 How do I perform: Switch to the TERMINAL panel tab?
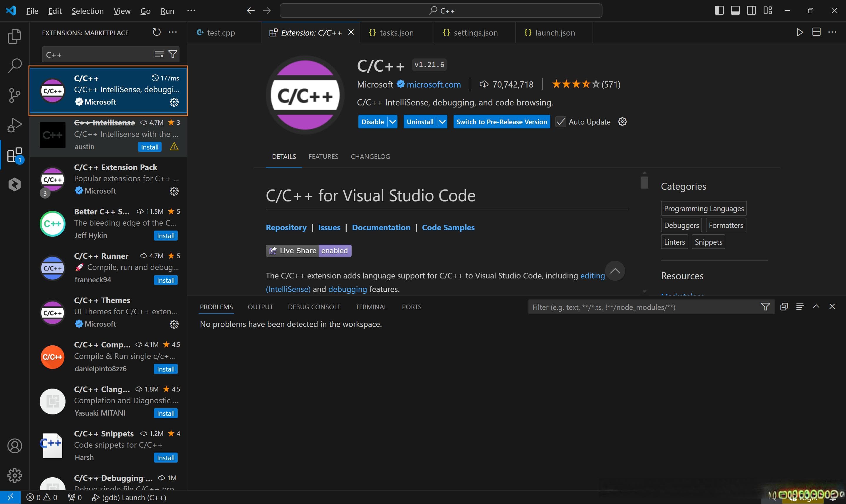point(371,307)
